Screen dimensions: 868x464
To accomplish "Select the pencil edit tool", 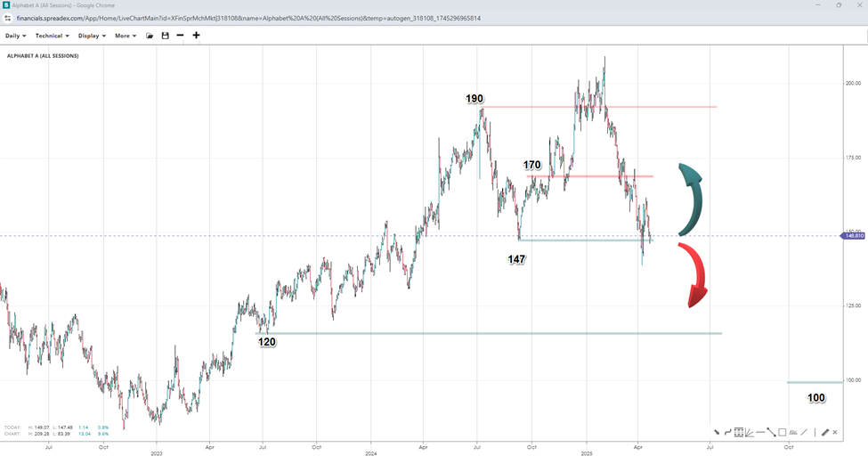I will (x=825, y=433).
